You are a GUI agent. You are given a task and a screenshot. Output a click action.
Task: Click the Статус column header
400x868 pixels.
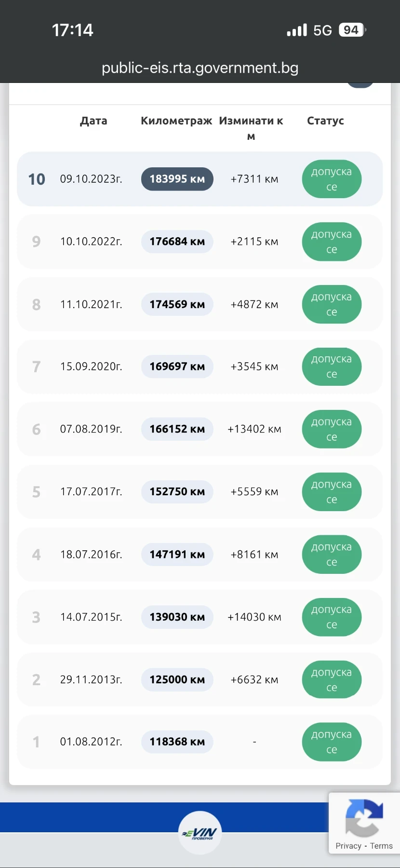[x=325, y=121]
